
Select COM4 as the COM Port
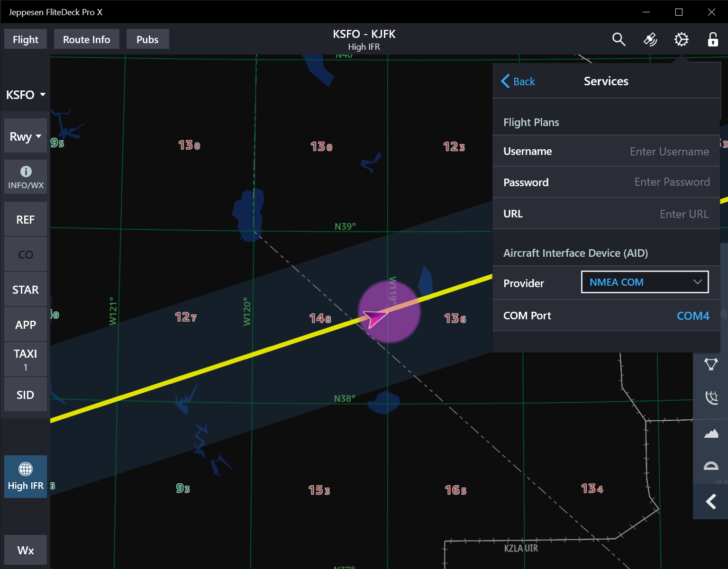[692, 316]
